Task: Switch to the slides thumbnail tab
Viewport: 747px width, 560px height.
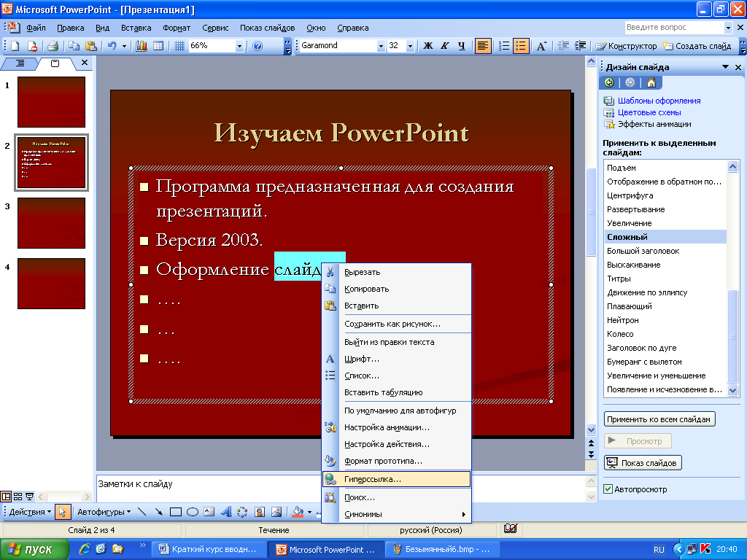Action: coord(55,63)
